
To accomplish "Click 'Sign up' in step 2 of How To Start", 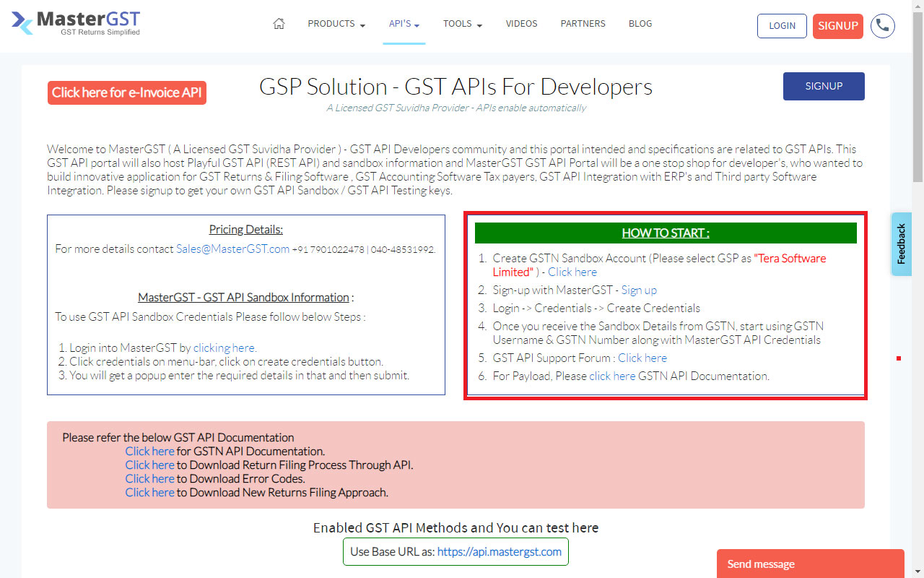I will [638, 290].
